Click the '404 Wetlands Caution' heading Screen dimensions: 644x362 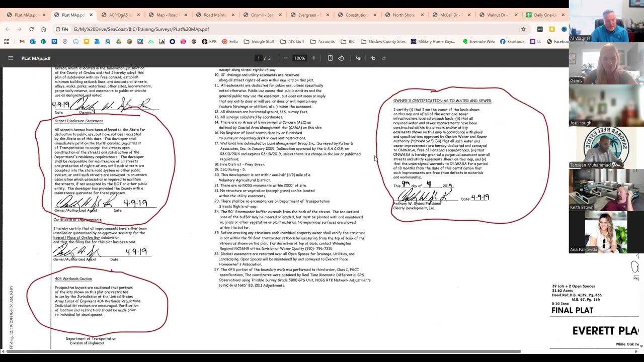click(73, 279)
